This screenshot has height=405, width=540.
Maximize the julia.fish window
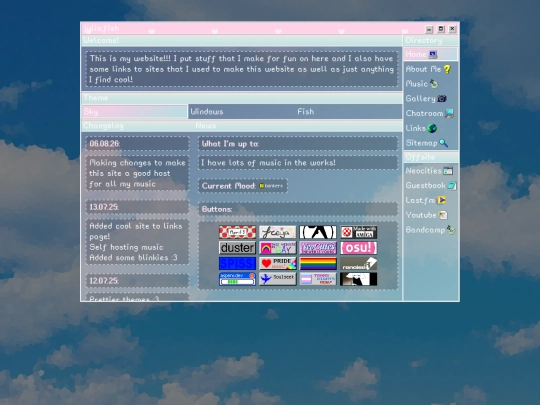click(441, 29)
